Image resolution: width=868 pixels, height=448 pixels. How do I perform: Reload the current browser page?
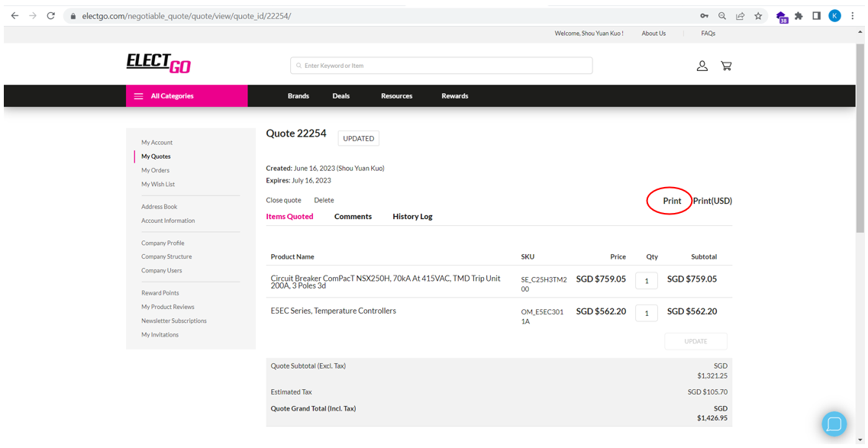click(x=51, y=16)
